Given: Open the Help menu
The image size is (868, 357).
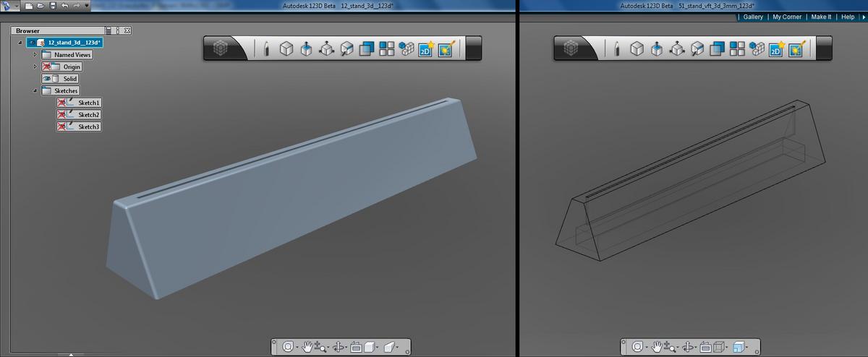Looking at the screenshot, I should (848, 17).
